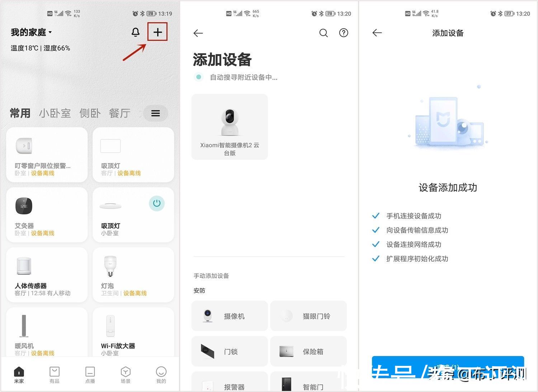
Task: Click the 设备添加成功 heading
Action: 448,188
